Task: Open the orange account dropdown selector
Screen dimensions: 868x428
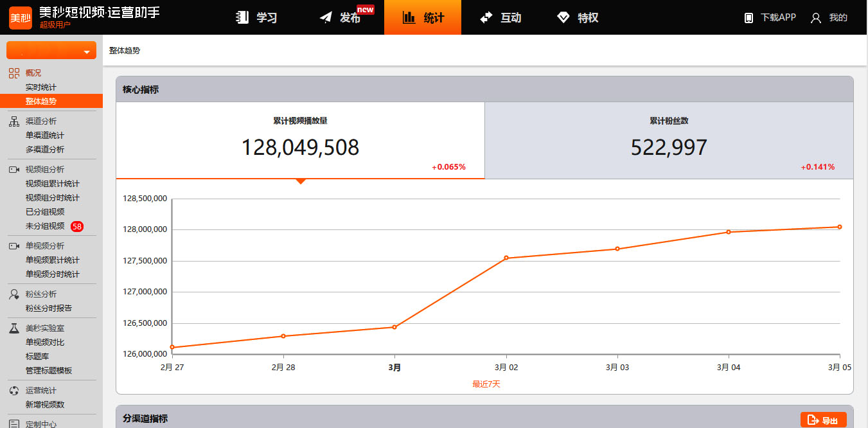Action: click(x=51, y=51)
